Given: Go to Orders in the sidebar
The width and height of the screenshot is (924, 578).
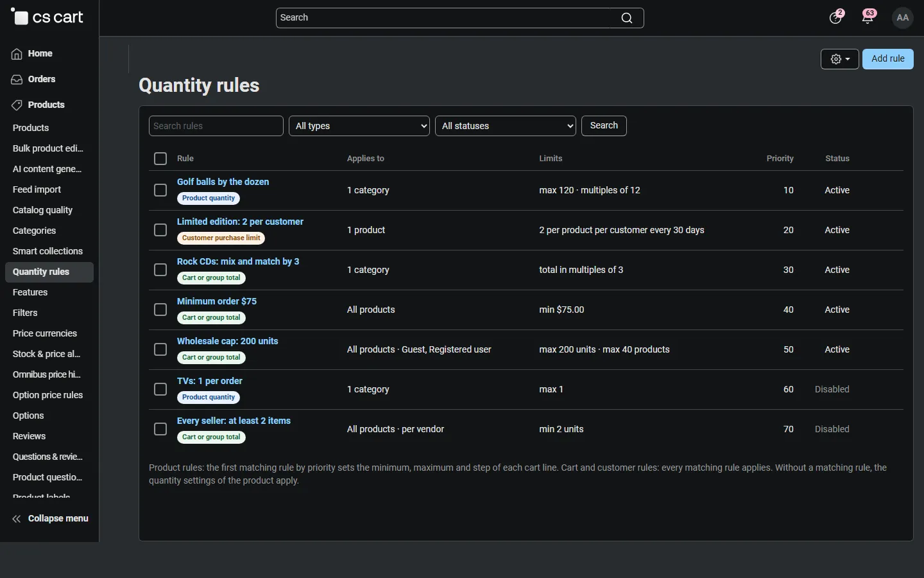Looking at the screenshot, I should [42, 80].
